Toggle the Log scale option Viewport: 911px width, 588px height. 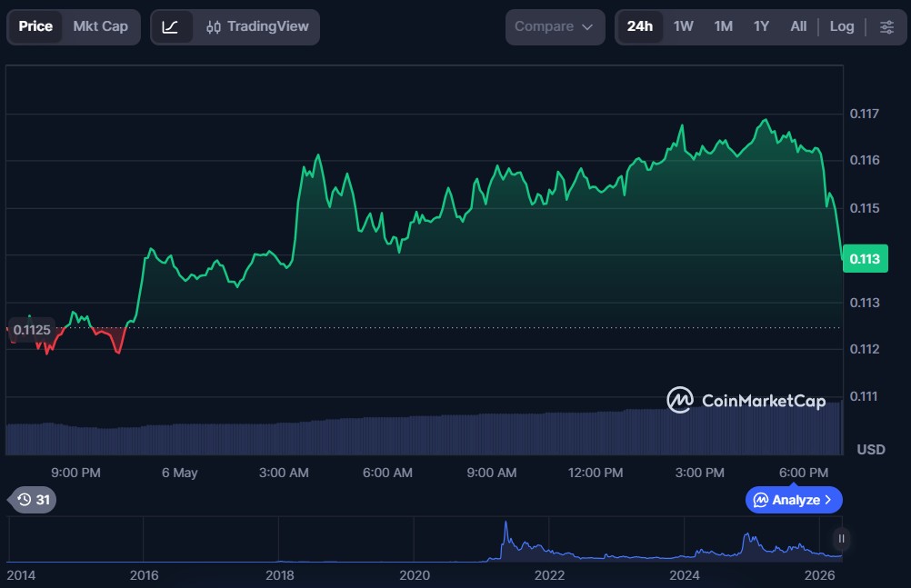pos(841,26)
